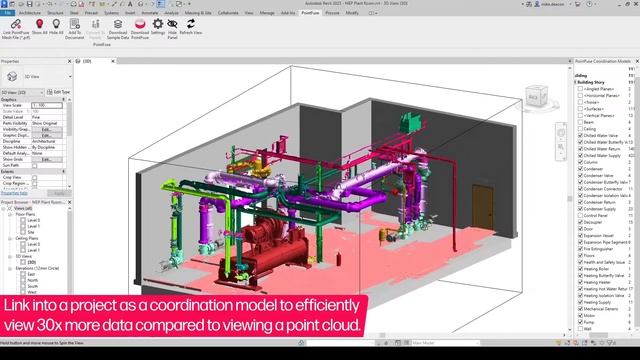Toggle the Sun Path checkbox in Properties

[x=35, y=166]
